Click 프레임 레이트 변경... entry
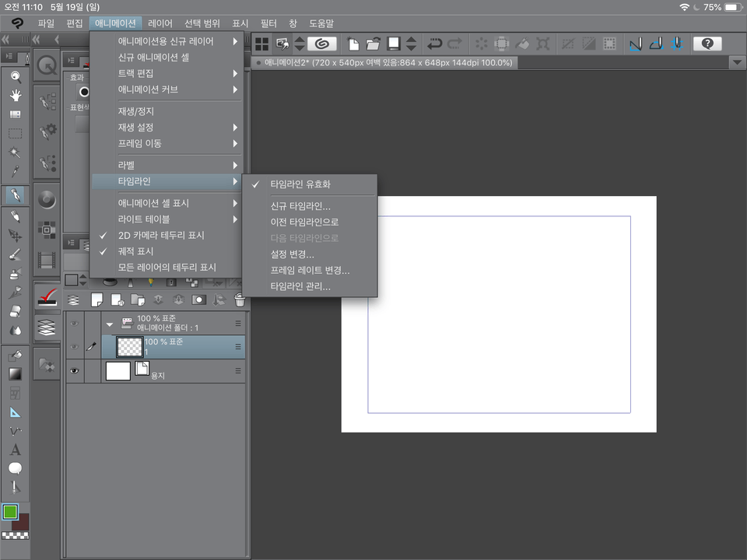Screen dimensions: 747x560 (x=310, y=270)
